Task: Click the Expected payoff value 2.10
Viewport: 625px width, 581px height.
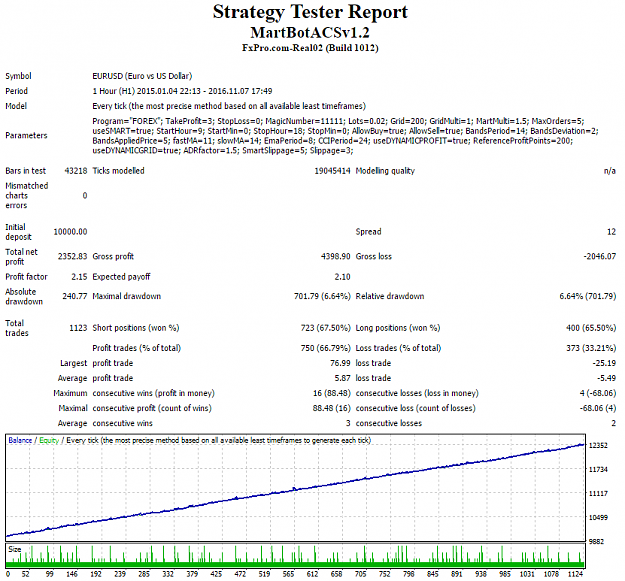Action: (x=342, y=277)
